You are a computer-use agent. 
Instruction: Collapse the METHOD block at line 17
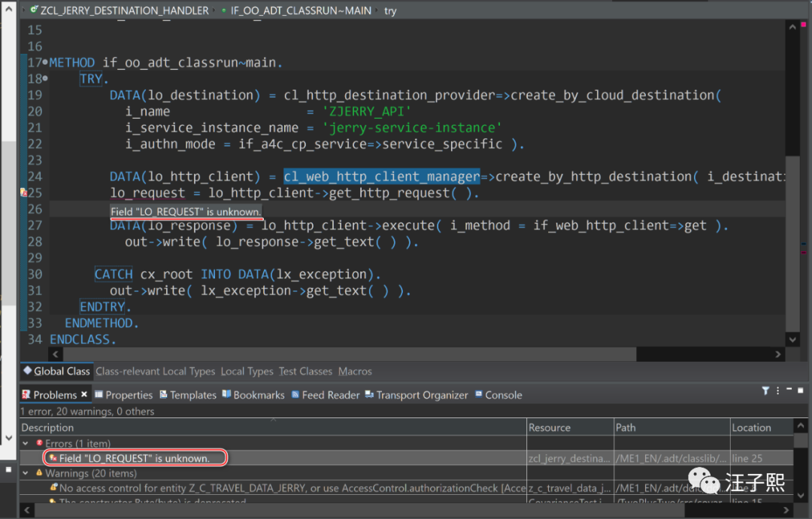(45, 62)
